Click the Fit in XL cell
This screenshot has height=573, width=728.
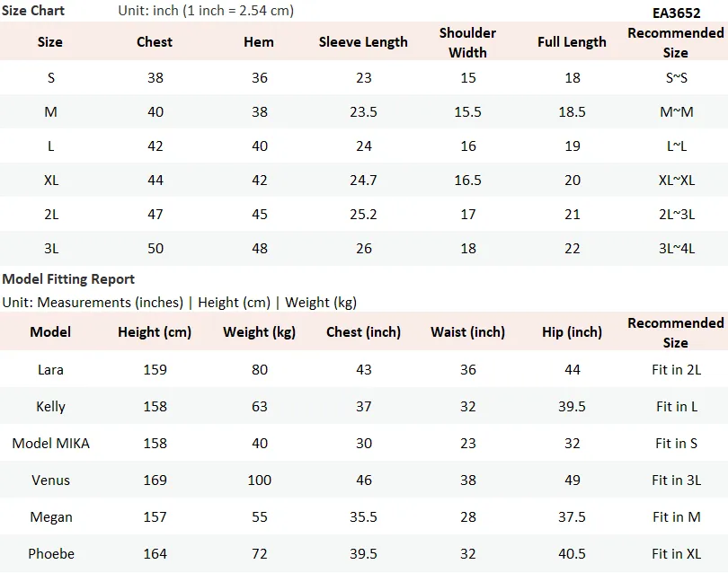(x=677, y=553)
